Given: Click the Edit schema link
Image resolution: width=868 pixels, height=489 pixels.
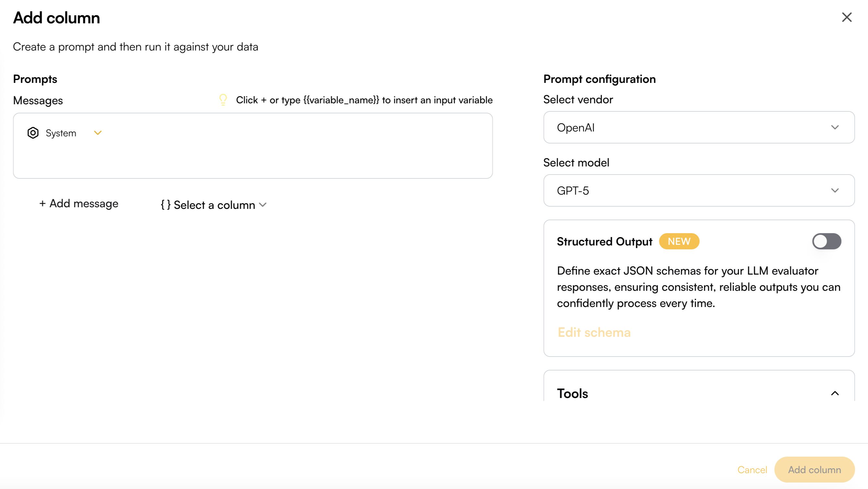Looking at the screenshot, I should coord(594,332).
